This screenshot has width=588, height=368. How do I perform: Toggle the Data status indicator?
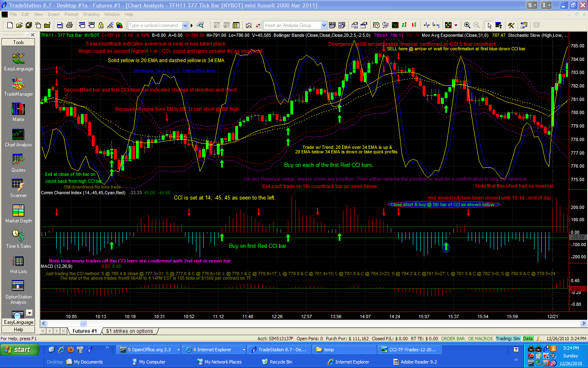coord(528,339)
